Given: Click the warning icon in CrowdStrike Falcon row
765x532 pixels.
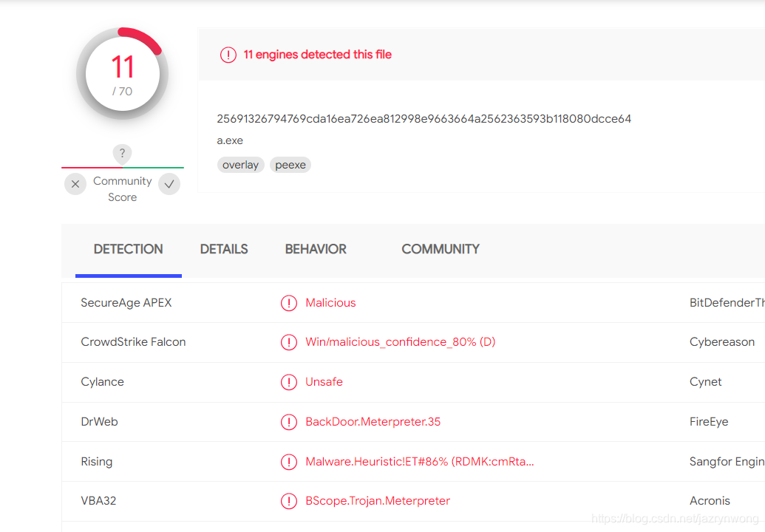Looking at the screenshot, I should click(x=289, y=342).
